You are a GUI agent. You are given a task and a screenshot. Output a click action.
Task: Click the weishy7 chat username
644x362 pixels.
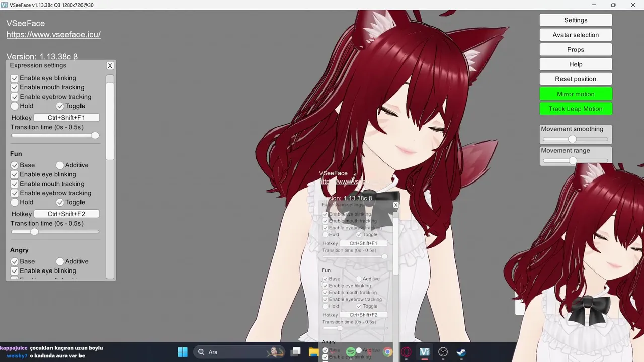click(x=17, y=356)
